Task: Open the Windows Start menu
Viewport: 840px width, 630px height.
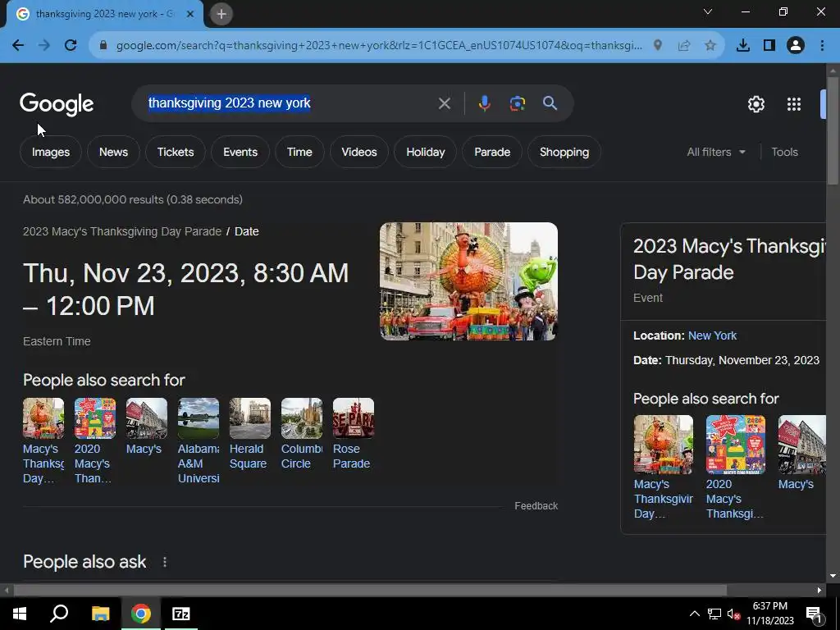Action: (x=20, y=614)
